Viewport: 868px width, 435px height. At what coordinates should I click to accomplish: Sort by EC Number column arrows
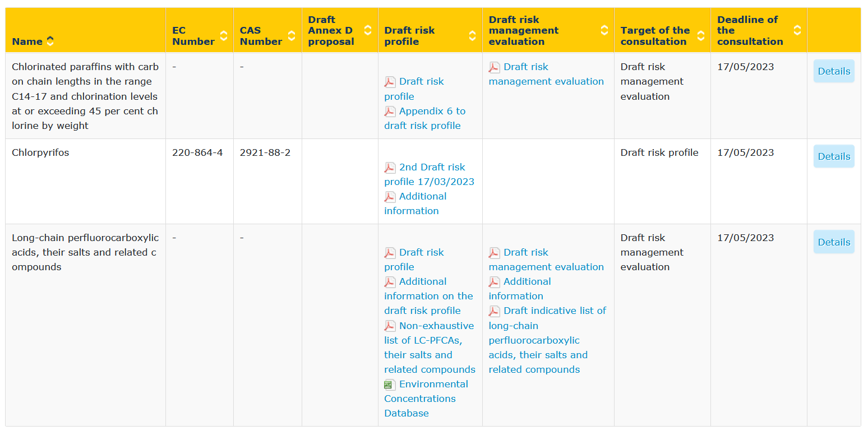[x=224, y=36]
